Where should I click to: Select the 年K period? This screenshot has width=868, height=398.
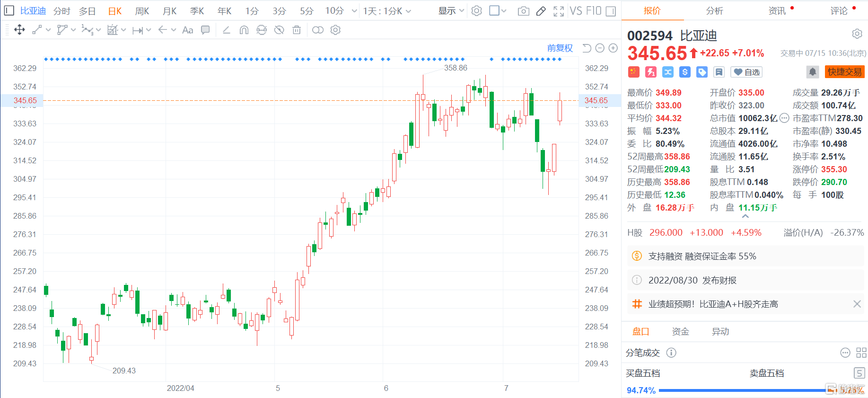pos(224,11)
